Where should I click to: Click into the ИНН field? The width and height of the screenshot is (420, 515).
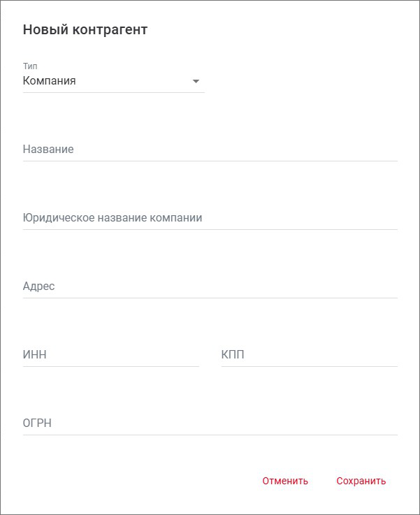(x=110, y=355)
